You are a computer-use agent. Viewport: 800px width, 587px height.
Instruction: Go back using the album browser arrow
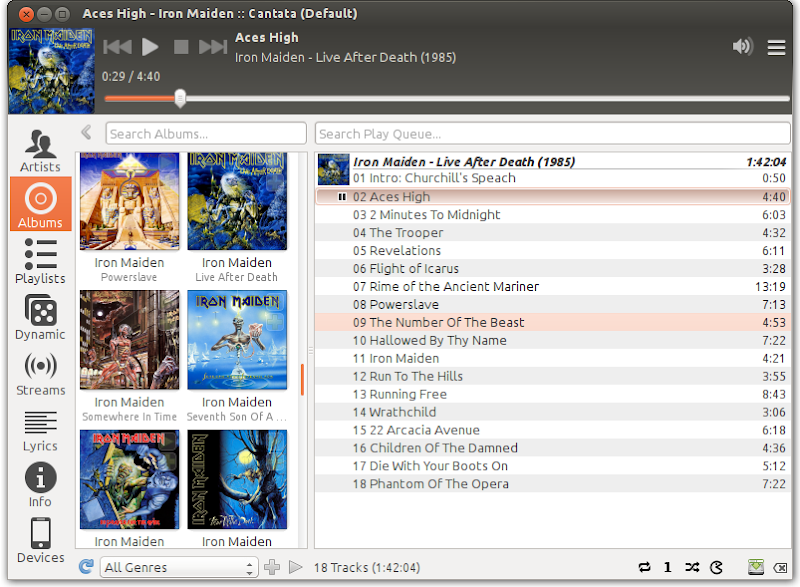tap(86, 133)
